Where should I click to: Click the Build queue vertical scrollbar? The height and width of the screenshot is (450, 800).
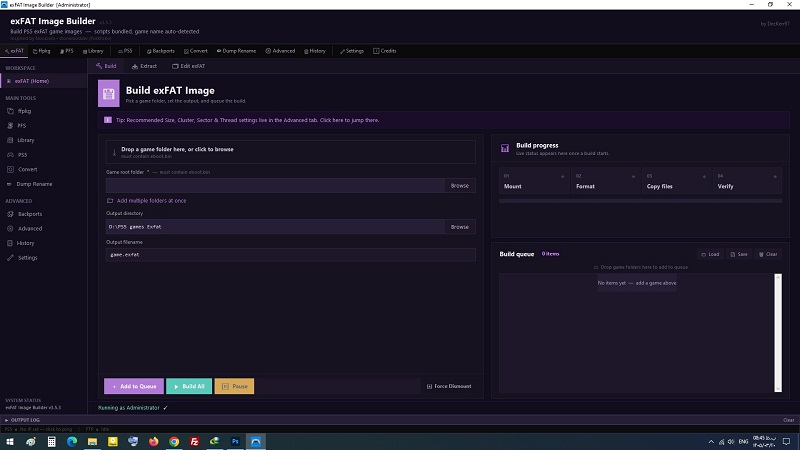[778, 333]
